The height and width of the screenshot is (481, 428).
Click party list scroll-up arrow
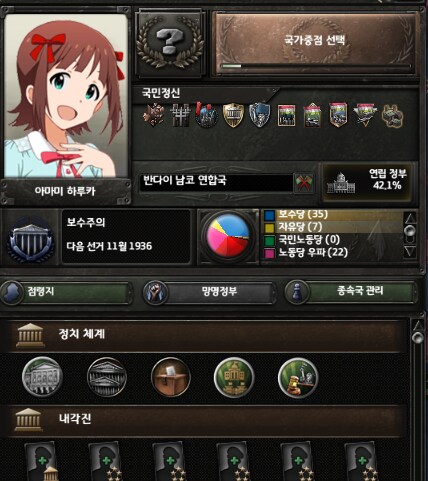(x=410, y=218)
